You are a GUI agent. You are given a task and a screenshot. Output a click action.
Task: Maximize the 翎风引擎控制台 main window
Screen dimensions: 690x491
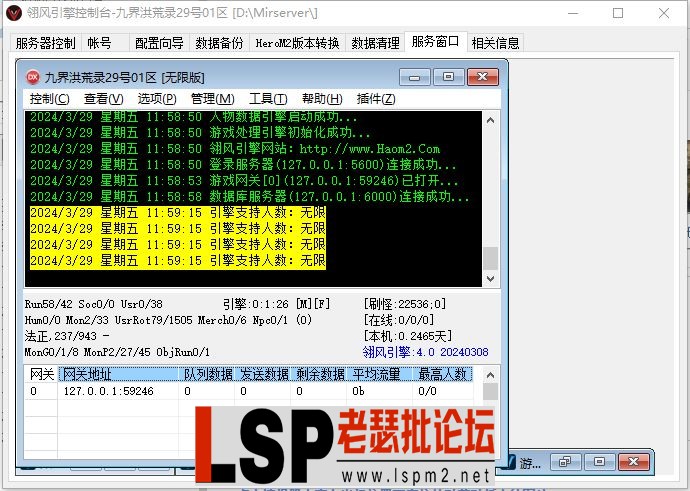(x=618, y=13)
